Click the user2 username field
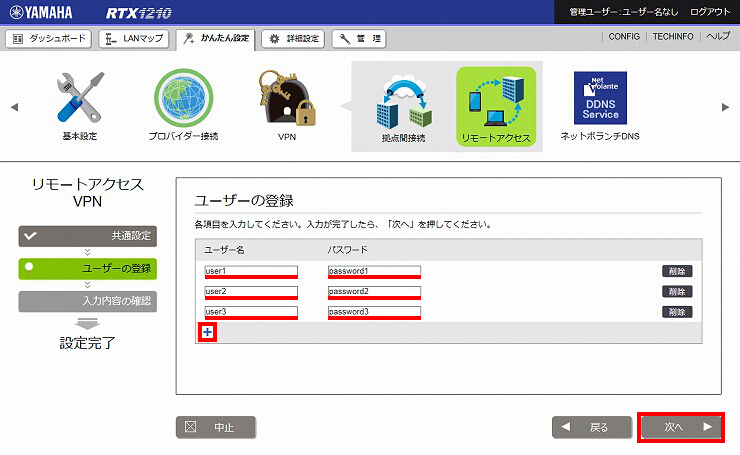 pyautogui.click(x=251, y=292)
